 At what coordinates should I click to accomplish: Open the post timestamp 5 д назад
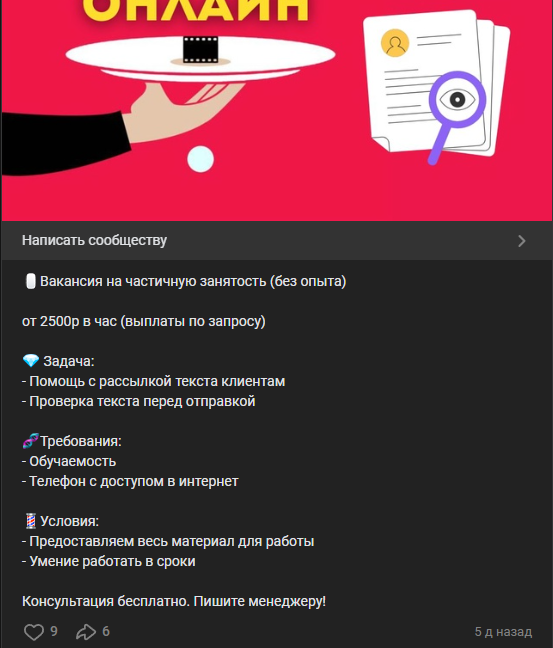click(x=503, y=632)
